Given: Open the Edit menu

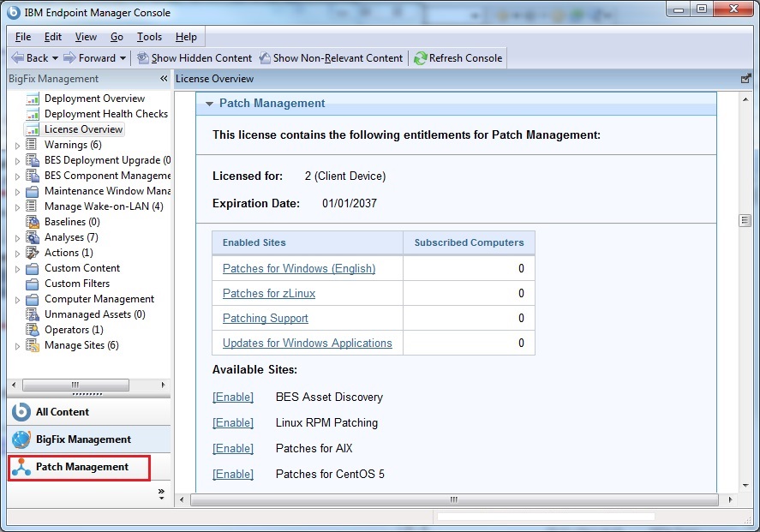Looking at the screenshot, I should coord(53,37).
